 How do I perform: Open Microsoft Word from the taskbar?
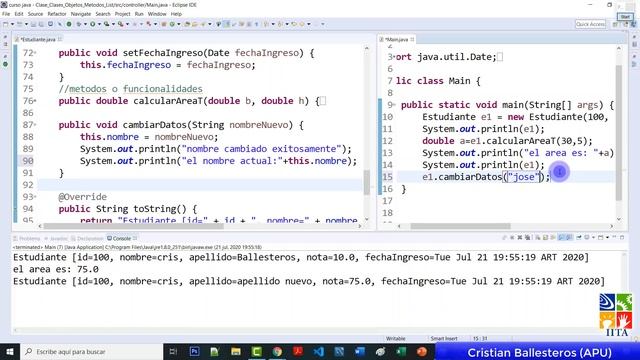pyautogui.click(x=360, y=351)
